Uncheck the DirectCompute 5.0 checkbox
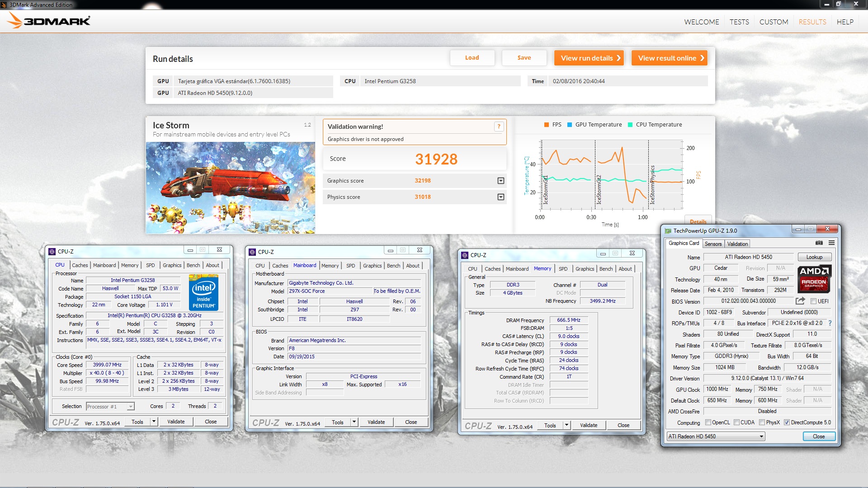Image resolution: width=868 pixels, height=488 pixels. point(787,422)
